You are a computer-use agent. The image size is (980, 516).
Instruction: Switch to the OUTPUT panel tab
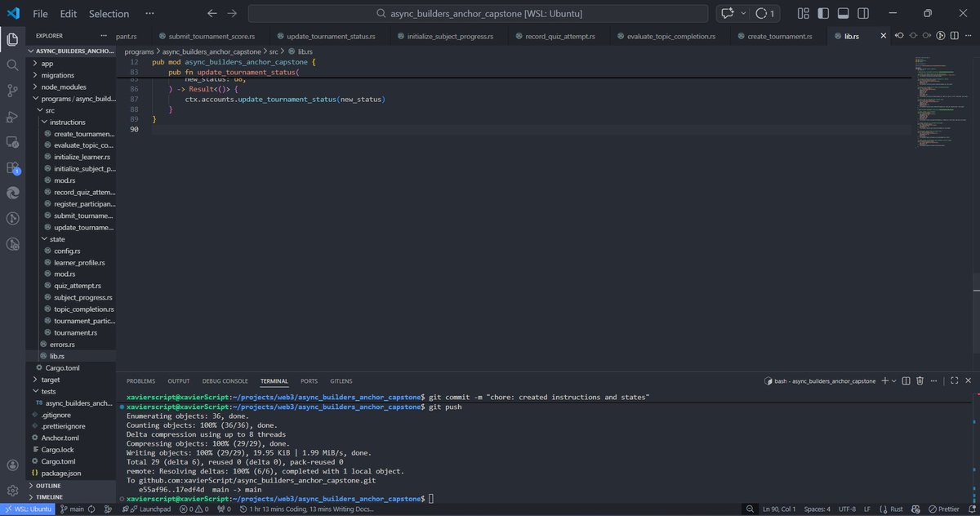point(179,381)
